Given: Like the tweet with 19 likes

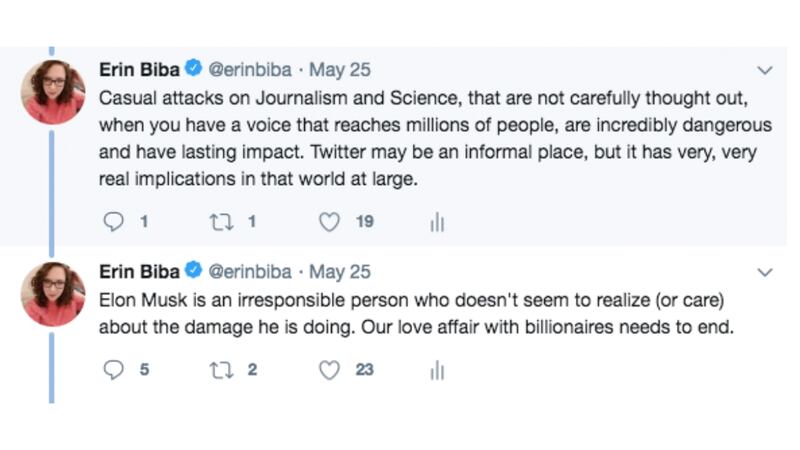Looking at the screenshot, I should (x=330, y=222).
